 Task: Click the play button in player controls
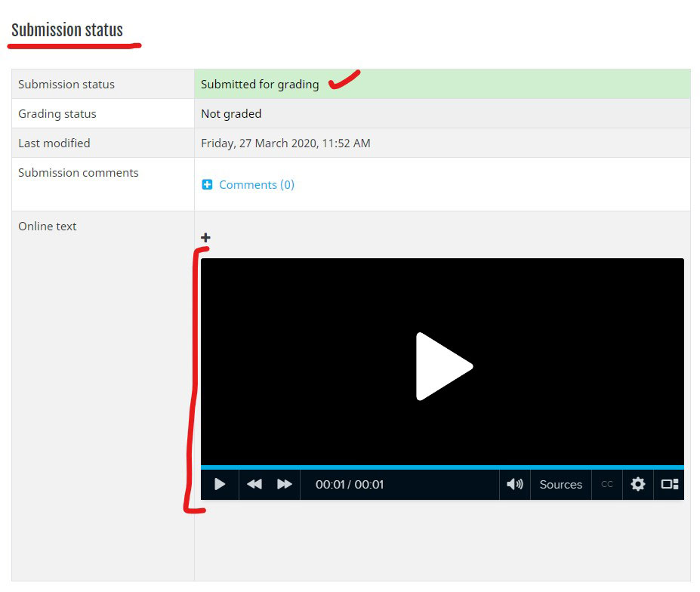point(220,485)
